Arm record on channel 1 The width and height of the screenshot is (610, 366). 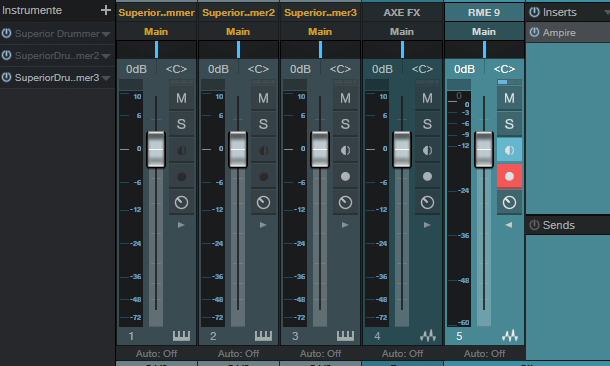(x=181, y=176)
